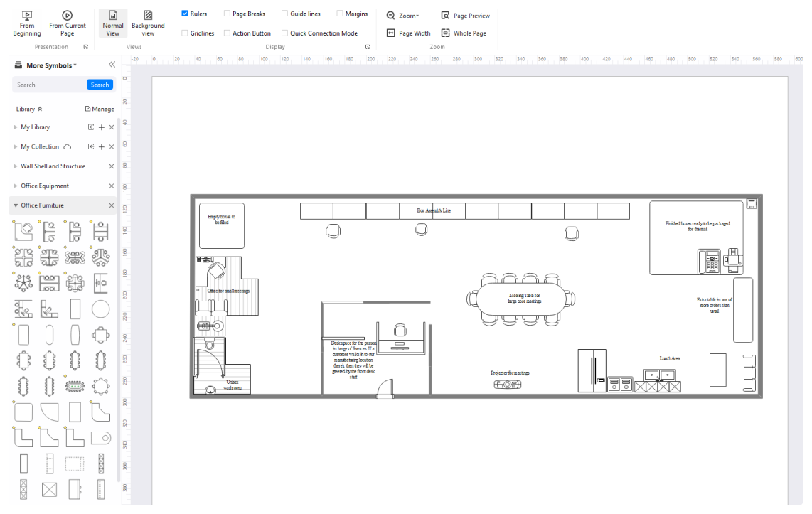Click the plus icon on My Collection row
Viewport: 812px width, 514px height.
(102, 147)
